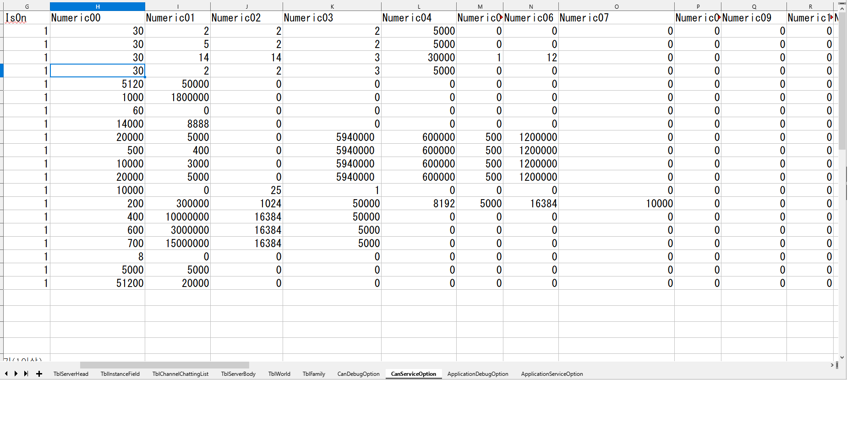Image resolution: width=868 pixels, height=428 pixels.
Task: Click the next sheet navigation arrow
Action: (x=16, y=374)
